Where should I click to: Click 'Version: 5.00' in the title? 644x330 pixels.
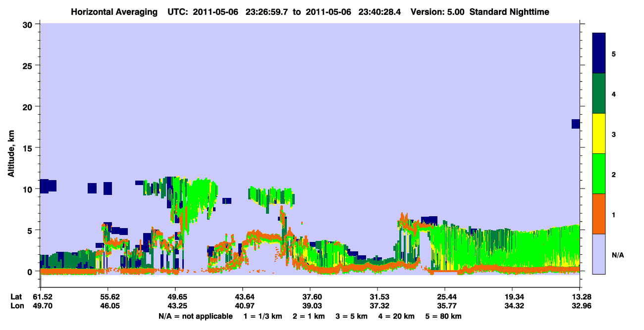(437, 12)
